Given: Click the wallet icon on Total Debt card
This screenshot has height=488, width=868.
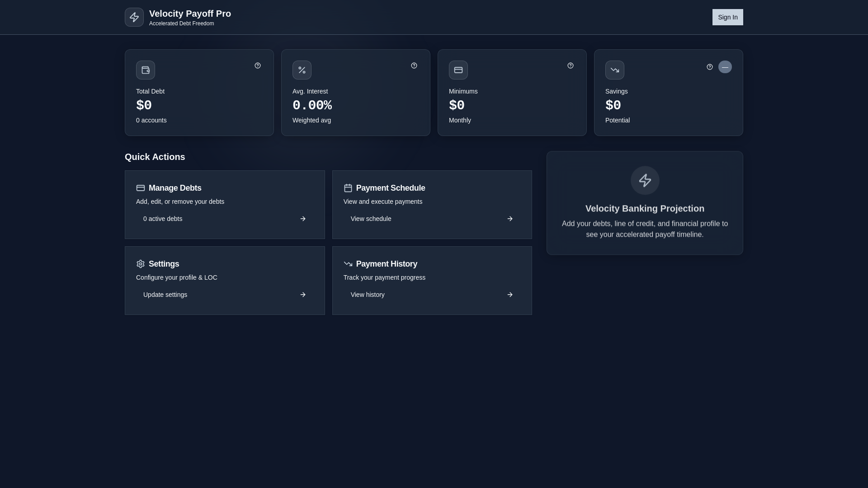Looking at the screenshot, I should click(x=146, y=70).
